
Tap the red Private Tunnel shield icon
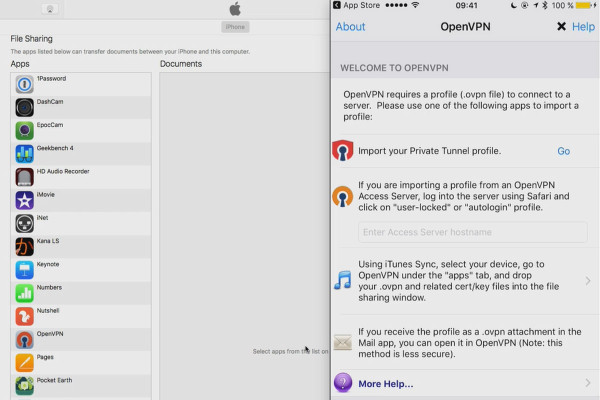[342, 150]
